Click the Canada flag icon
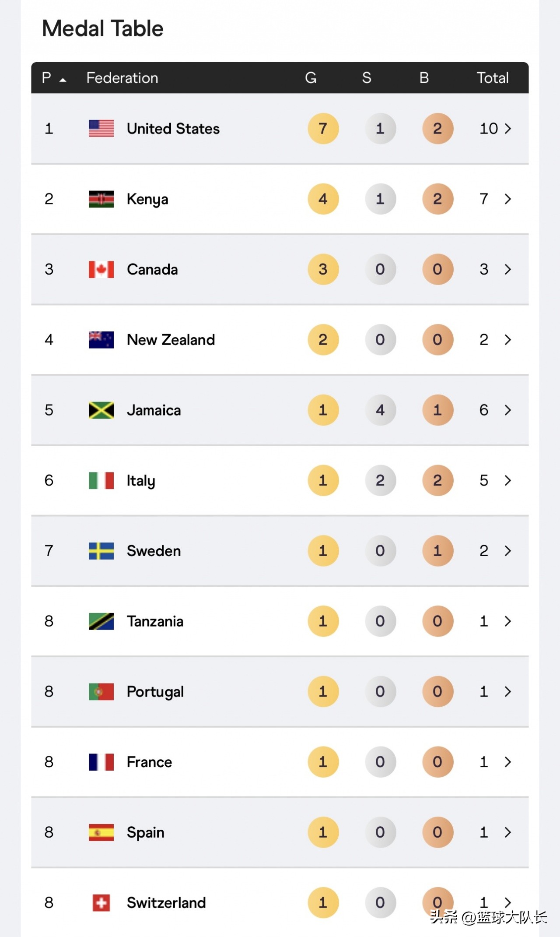 click(x=101, y=269)
